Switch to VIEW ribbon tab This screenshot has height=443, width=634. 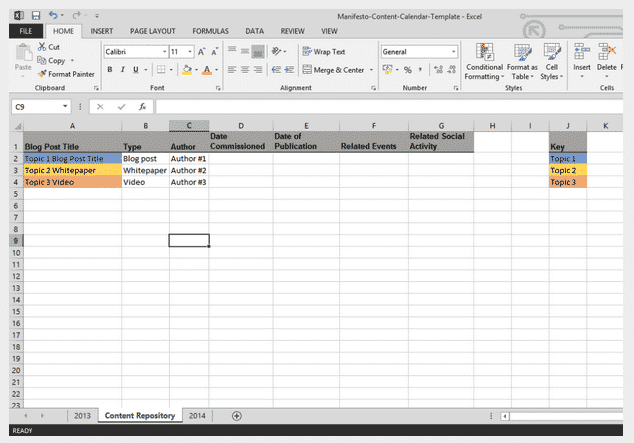tap(329, 31)
